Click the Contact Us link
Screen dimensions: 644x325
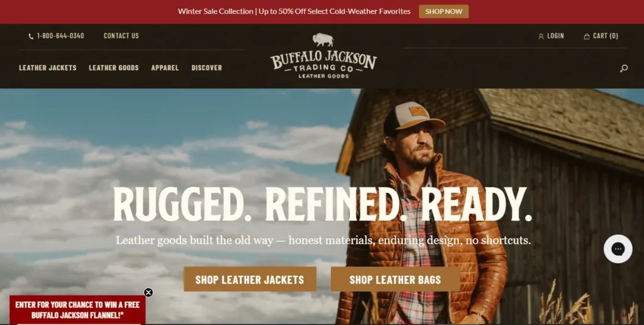click(x=121, y=36)
